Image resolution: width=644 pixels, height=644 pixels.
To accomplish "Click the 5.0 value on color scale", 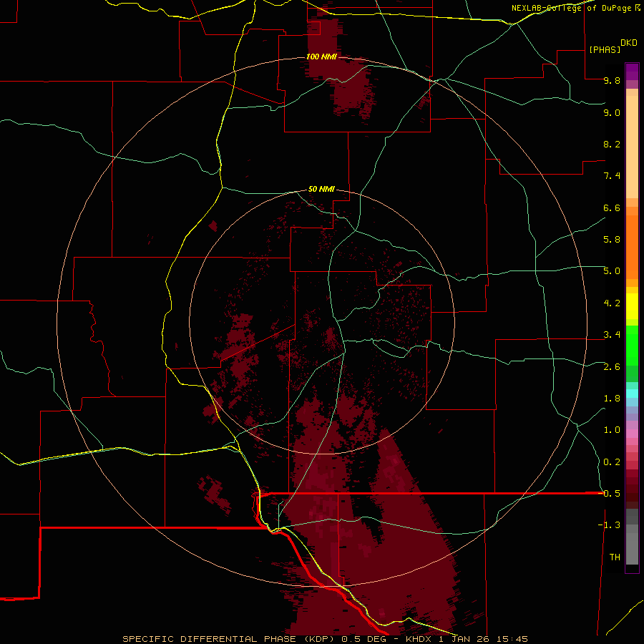I will coord(612,271).
